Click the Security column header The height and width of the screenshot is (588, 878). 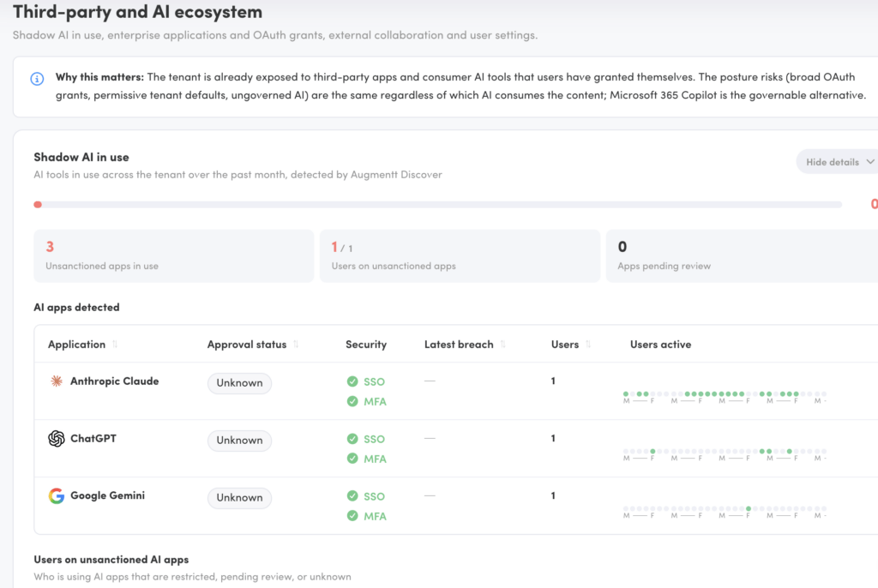point(366,345)
